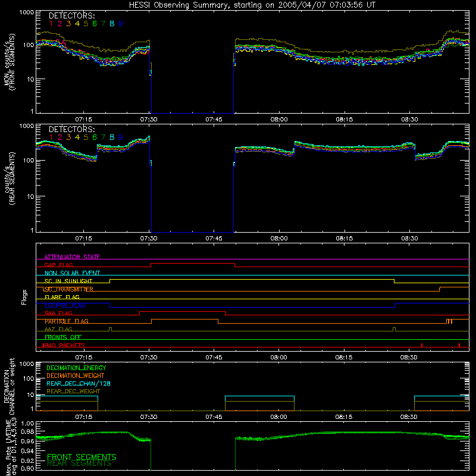This screenshot has height=476, width=476.
Task: Click the 07:30 tick label under the Flags plot
Action: [149, 358]
